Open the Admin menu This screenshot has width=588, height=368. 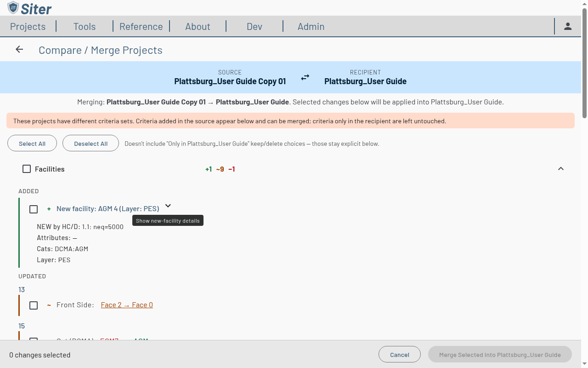[311, 27]
